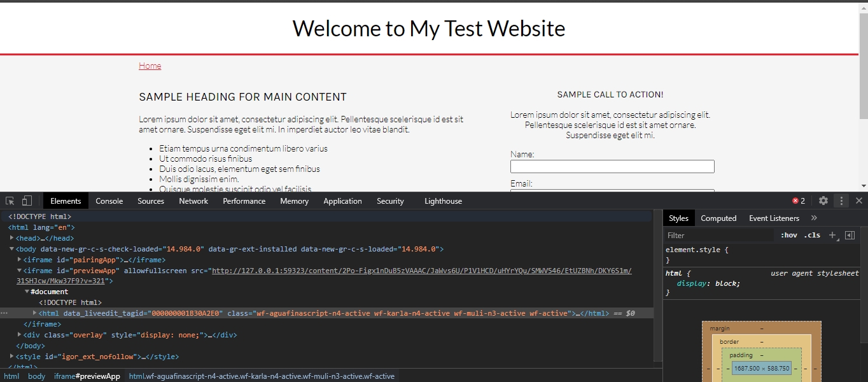Open DevTools settings with the gear icon
Viewport: 868px width, 382px height.
coord(823,201)
